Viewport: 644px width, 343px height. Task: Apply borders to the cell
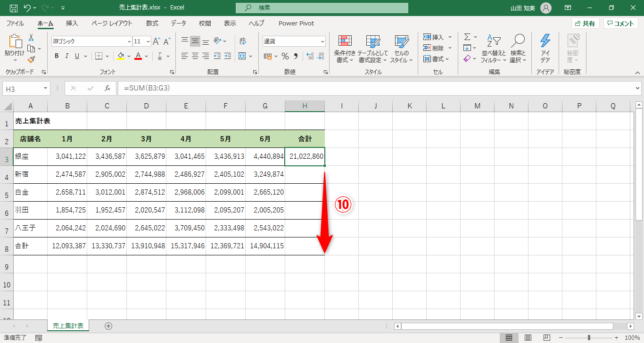coord(99,56)
